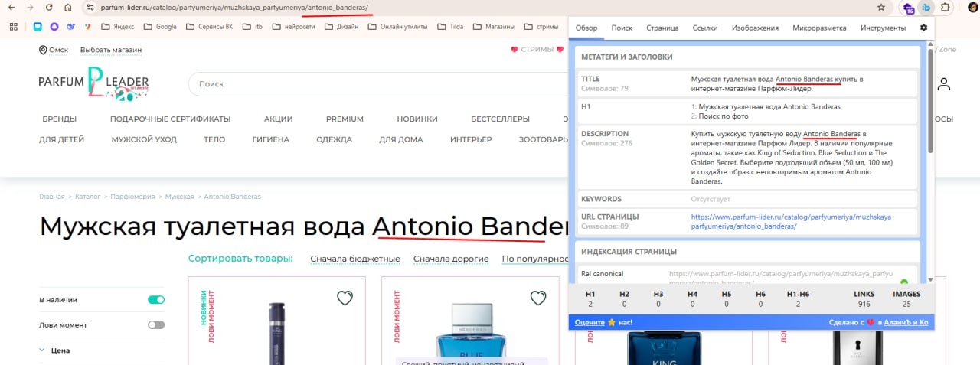Screen dimensions: 980x365
Task: Open the user account icon
Action: pos(943,84)
